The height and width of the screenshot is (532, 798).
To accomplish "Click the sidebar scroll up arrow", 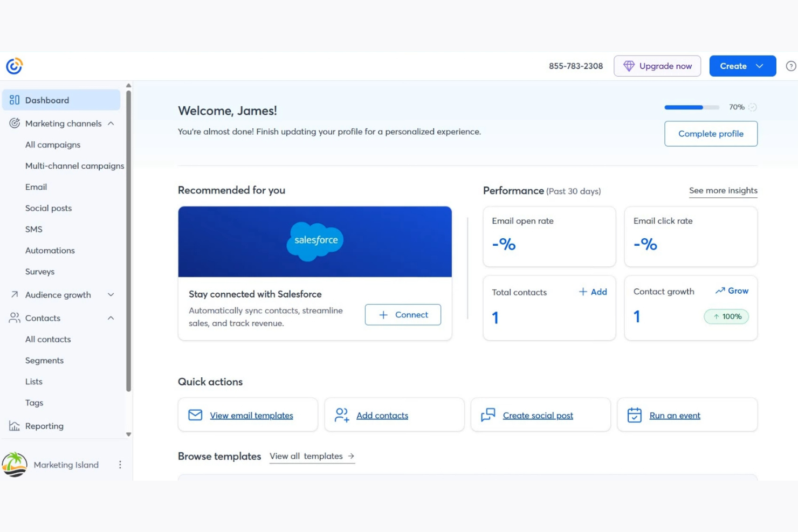I will pyautogui.click(x=128, y=85).
